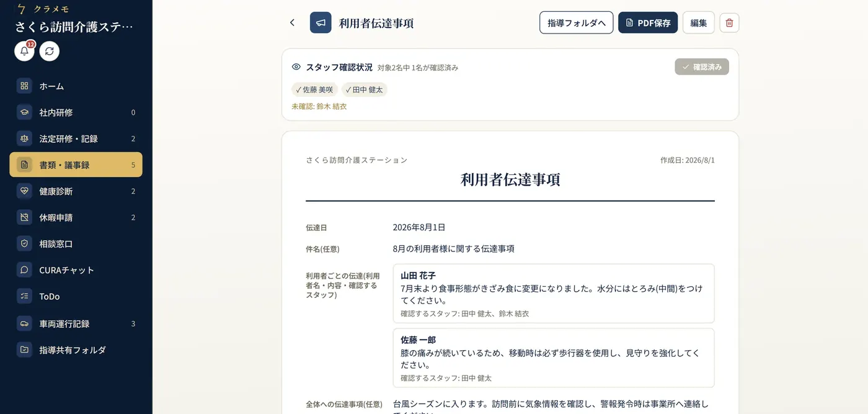
Task: Open 車両運行記録 label in sidebar
Action: coord(64,323)
